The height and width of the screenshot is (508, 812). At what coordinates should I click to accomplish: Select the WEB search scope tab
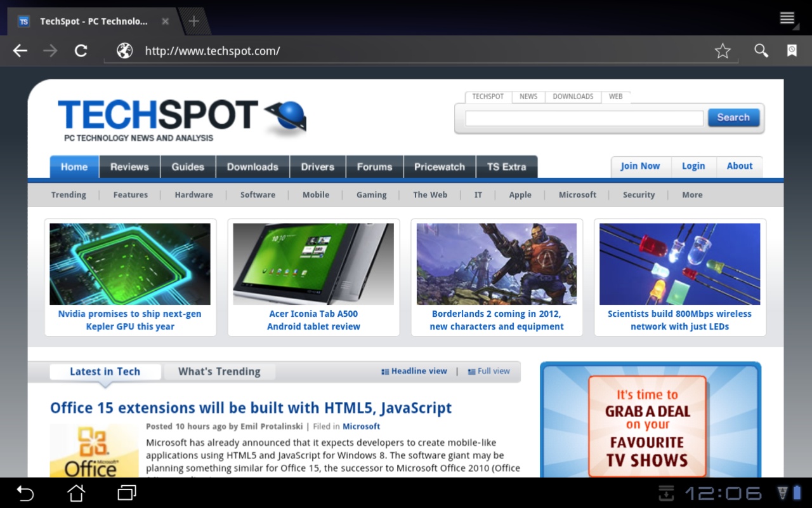pos(615,97)
